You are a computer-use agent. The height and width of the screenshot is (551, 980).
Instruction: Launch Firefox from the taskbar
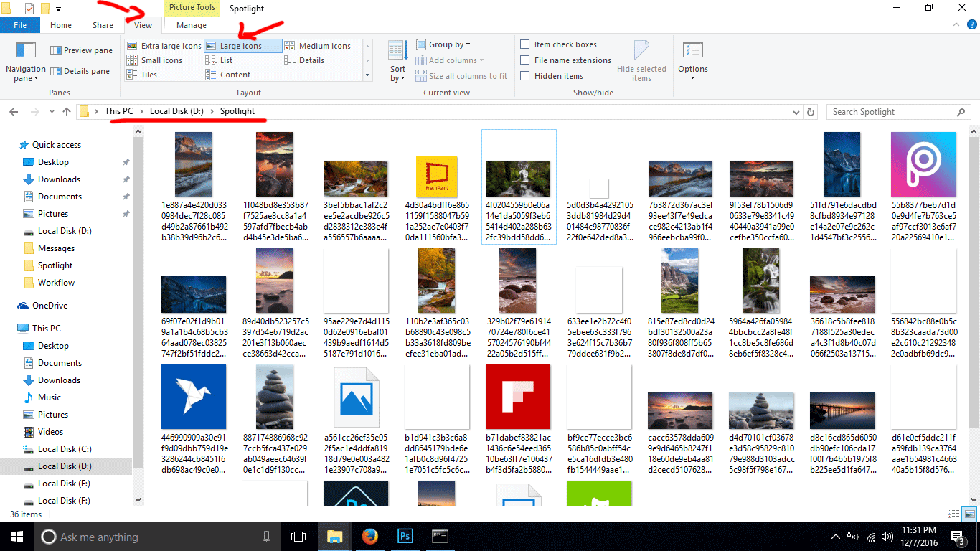tap(369, 536)
